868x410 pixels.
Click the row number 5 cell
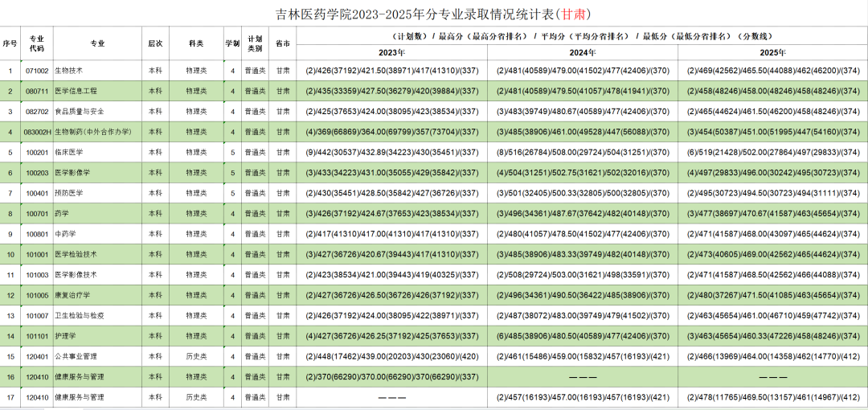[10, 152]
